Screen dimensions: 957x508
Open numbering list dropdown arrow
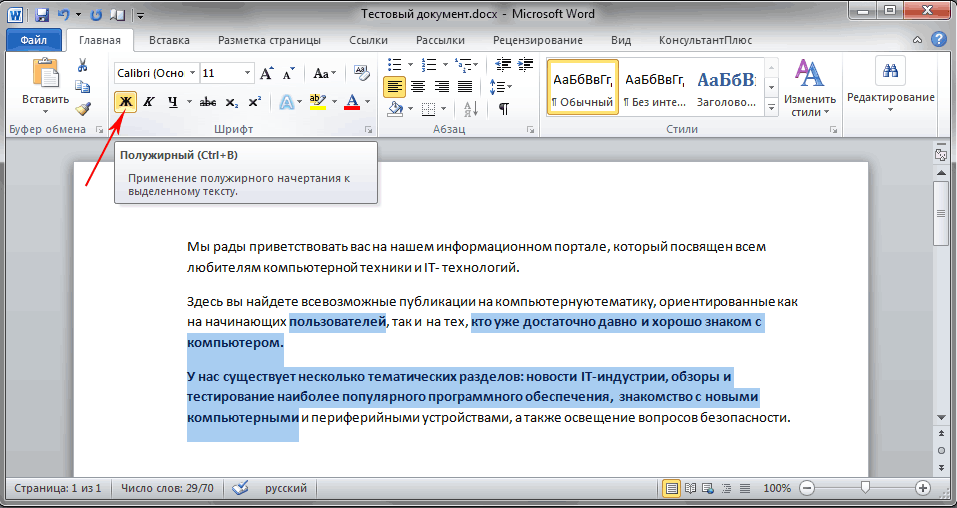tap(444, 64)
